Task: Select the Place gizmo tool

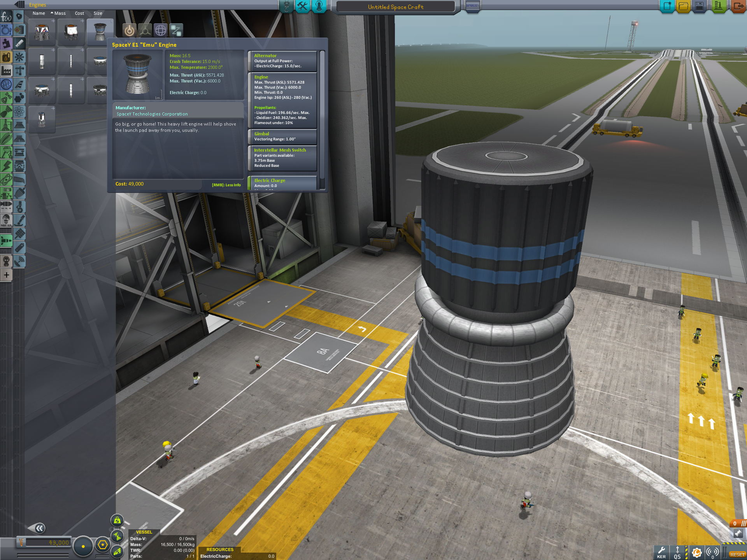Action: coord(130,30)
